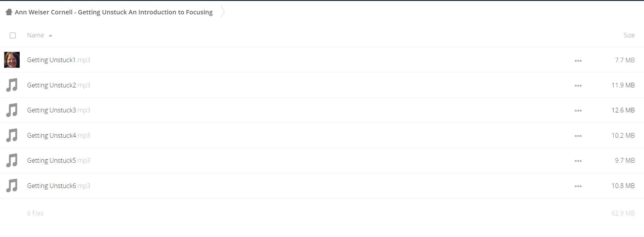Open more actions menu for Getting Unstuck1.mp3
644x237 pixels.
pos(578,61)
